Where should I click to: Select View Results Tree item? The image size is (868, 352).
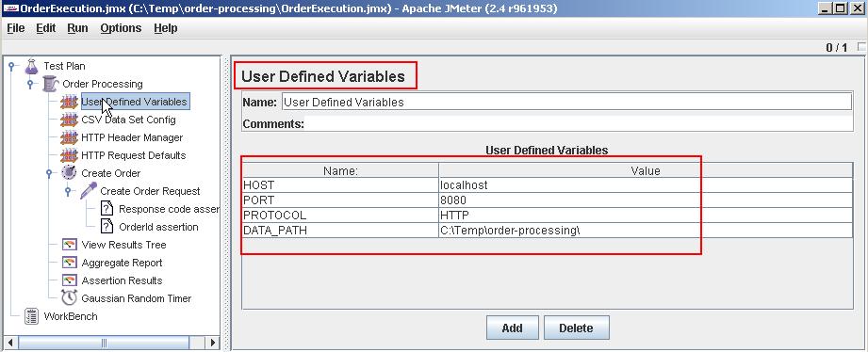(x=123, y=245)
